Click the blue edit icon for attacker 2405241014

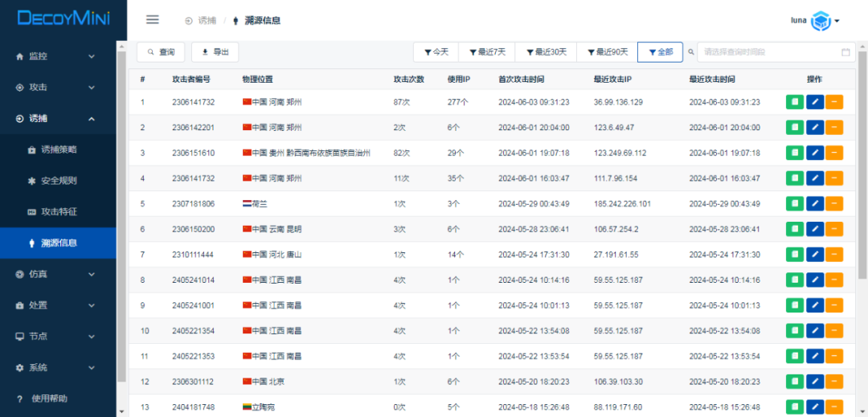click(x=815, y=280)
